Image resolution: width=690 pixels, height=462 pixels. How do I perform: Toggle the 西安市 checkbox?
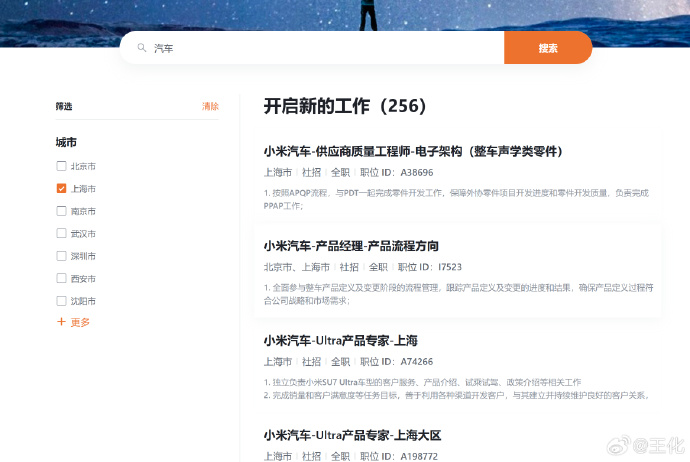click(62, 278)
